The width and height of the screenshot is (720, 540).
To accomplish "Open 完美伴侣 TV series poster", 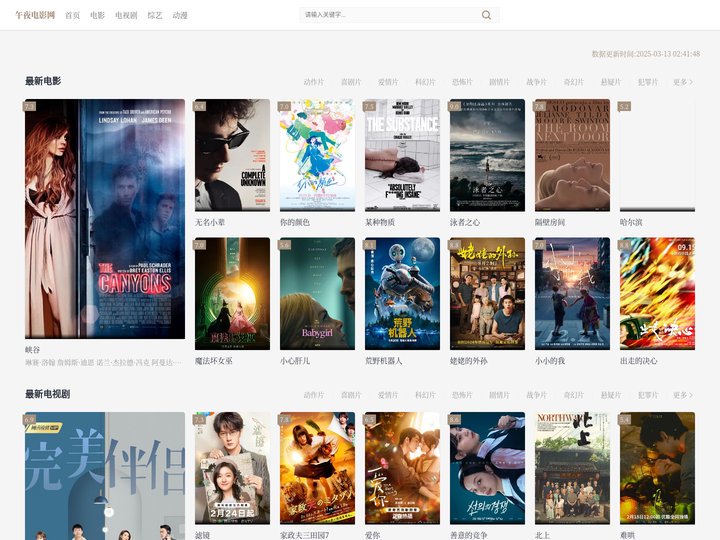I will (x=105, y=476).
